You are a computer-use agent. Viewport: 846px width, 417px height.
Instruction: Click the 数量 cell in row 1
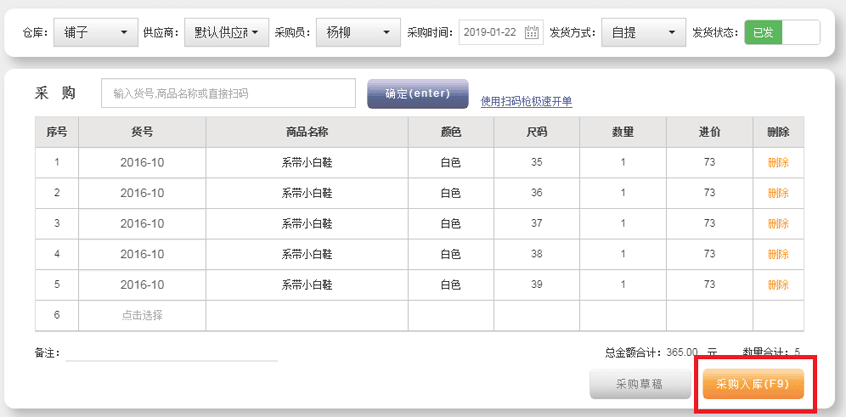pos(622,162)
